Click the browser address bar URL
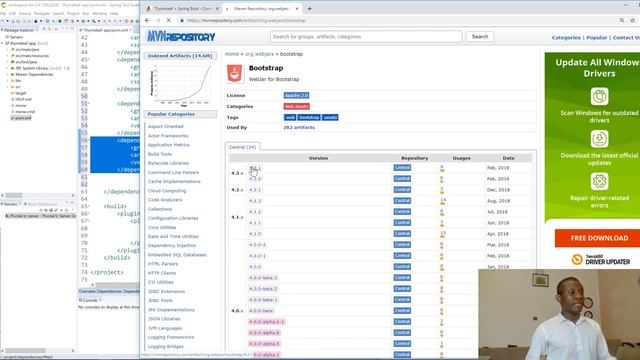This screenshot has width=640, height=360. 247,20
